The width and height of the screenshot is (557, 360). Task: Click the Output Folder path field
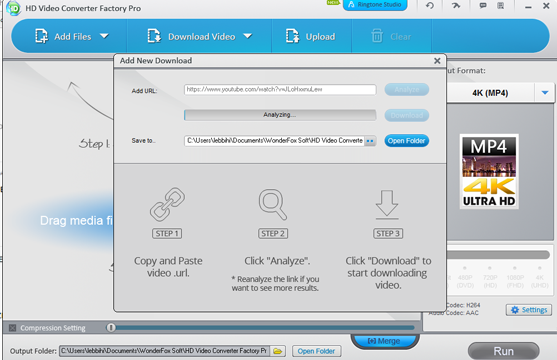[x=164, y=351]
